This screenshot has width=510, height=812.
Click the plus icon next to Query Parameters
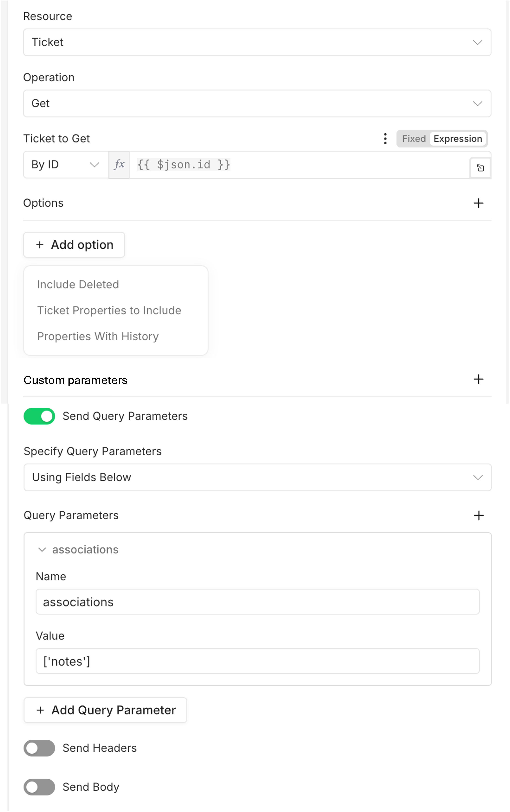coord(479,515)
